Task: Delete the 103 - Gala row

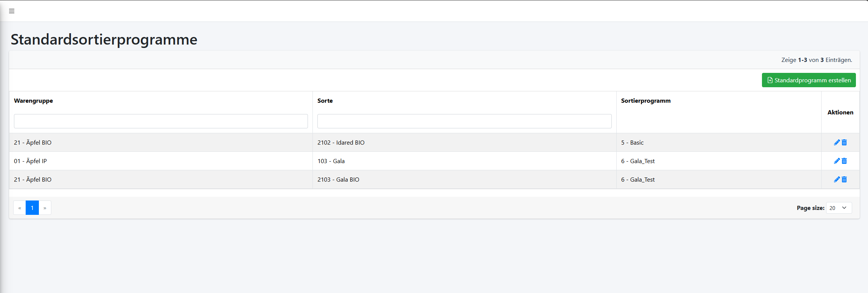Action: coord(844,161)
